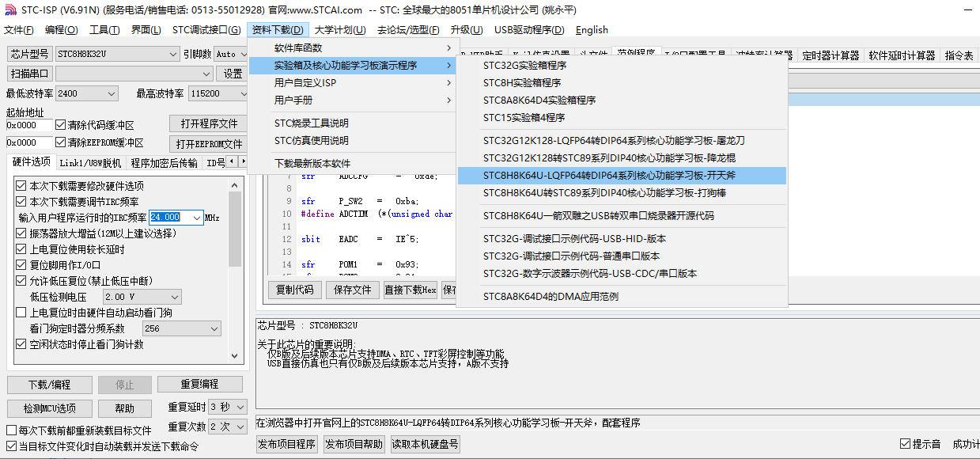Toggle 空闲状态时停止看门狗计数 checkbox
This screenshot has width=980, height=459.
21,344
